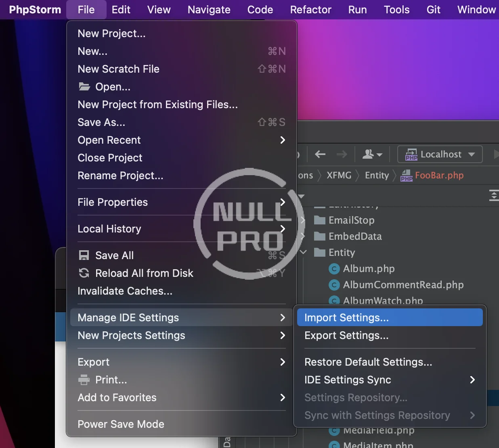499x448 pixels.
Task: Click the folder icon next to Open...
Action: 84,86
